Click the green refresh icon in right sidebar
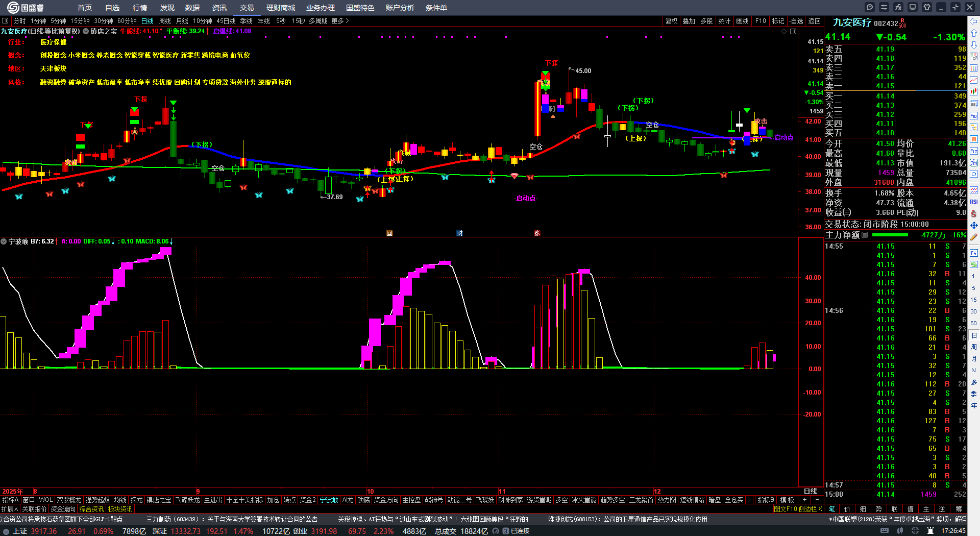Viewport: 980px width, 536px height. (974, 264)
